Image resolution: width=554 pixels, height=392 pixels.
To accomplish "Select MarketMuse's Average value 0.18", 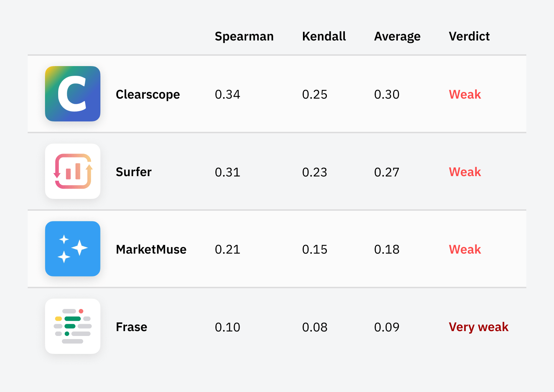I will click(387, 249).
